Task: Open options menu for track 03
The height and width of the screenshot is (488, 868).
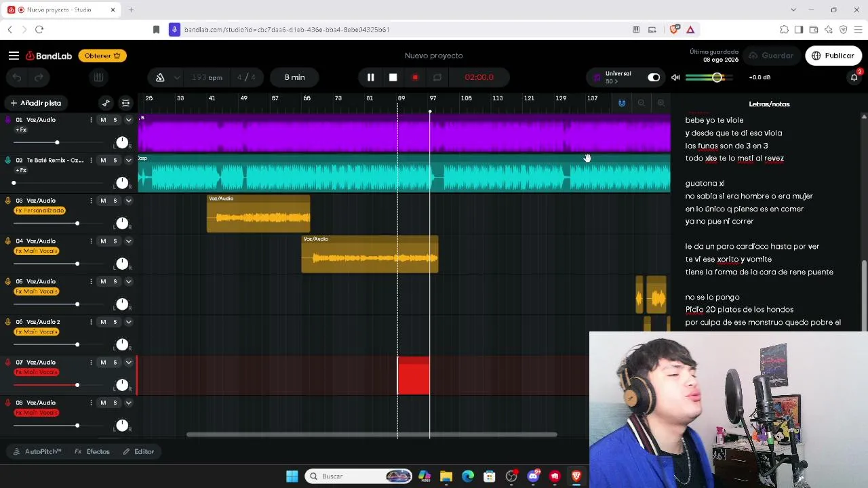Action: tap(91, 201)
